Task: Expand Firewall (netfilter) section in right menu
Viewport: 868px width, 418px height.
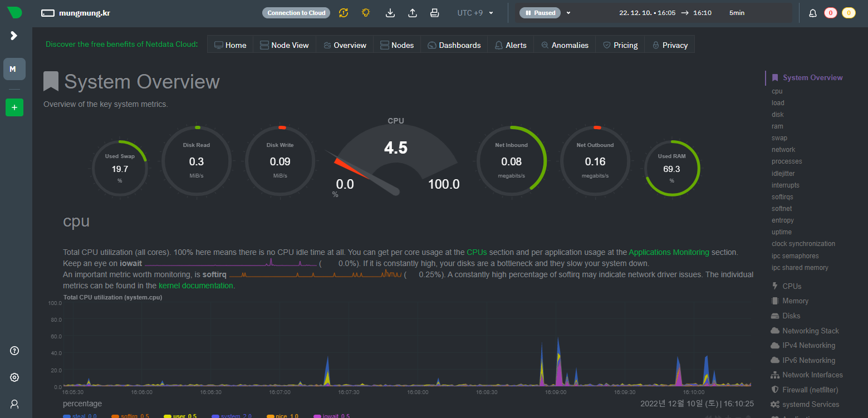Action: pos(810,390)
